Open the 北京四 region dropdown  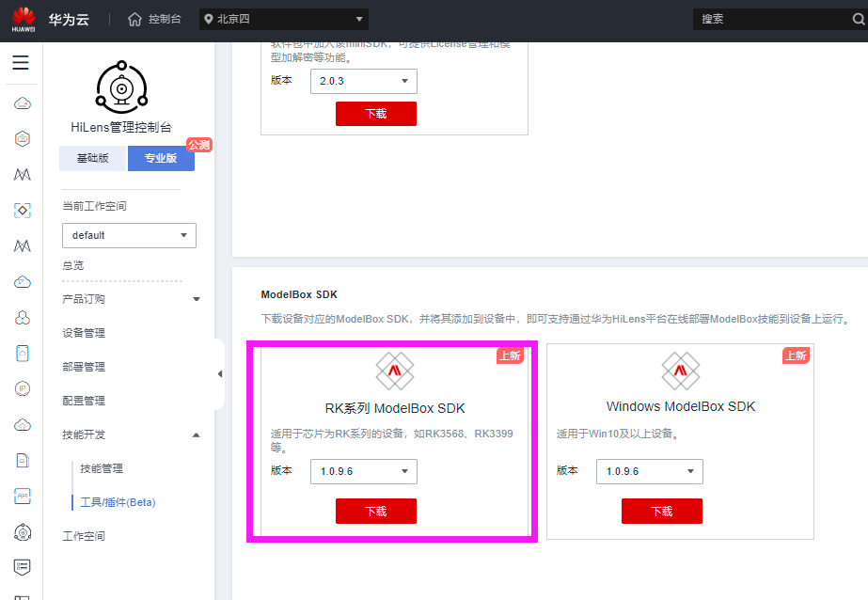(283, 20)
